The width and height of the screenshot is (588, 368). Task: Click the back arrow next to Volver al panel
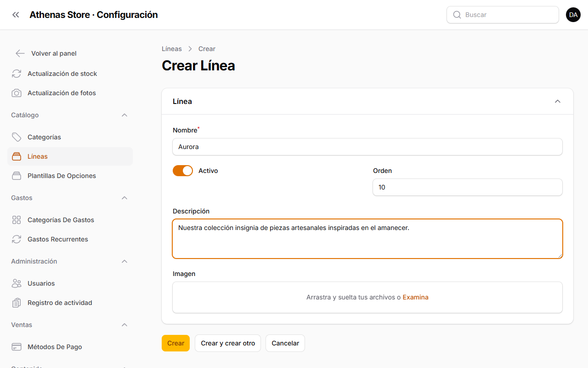[x=20, y=53]
